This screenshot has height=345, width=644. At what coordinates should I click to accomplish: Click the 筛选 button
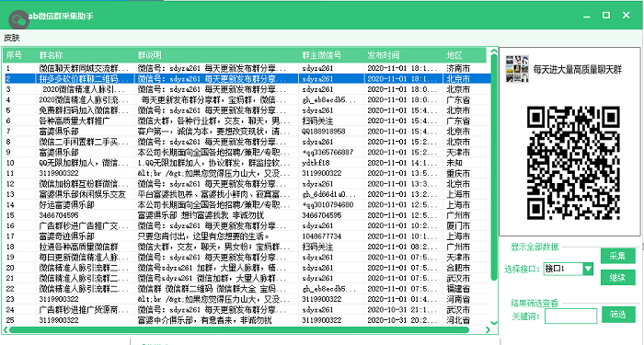click(618, 315)
